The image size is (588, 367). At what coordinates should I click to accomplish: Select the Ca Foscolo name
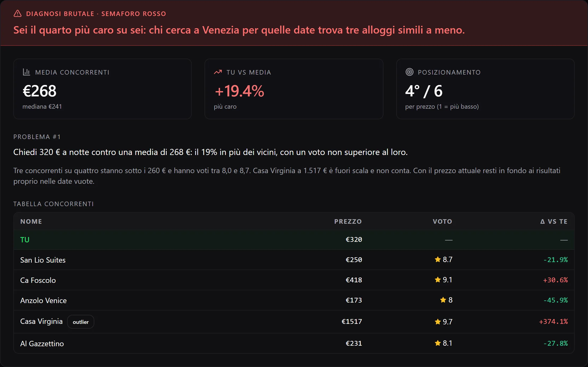(38, 280)
